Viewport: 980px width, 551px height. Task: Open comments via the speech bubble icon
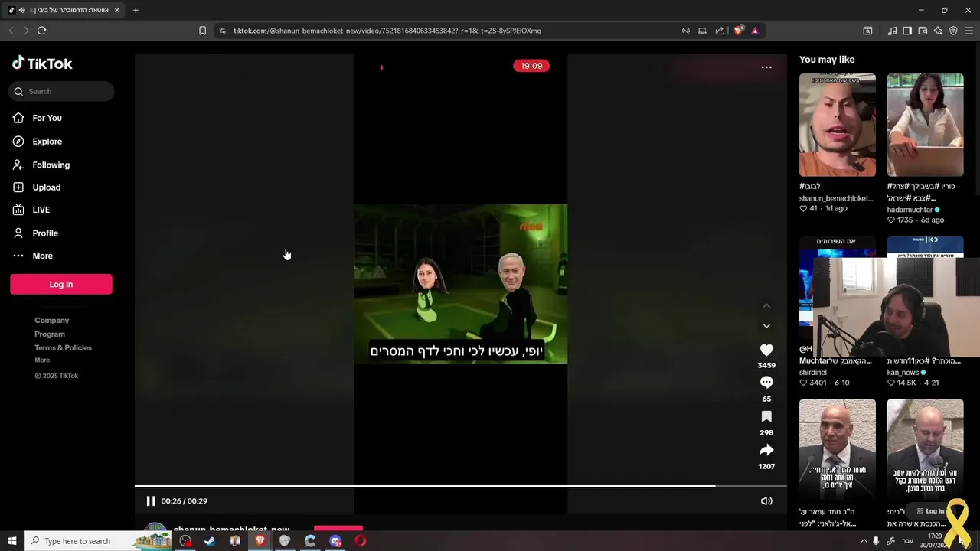pyautogui.click(x=766, y=383)
